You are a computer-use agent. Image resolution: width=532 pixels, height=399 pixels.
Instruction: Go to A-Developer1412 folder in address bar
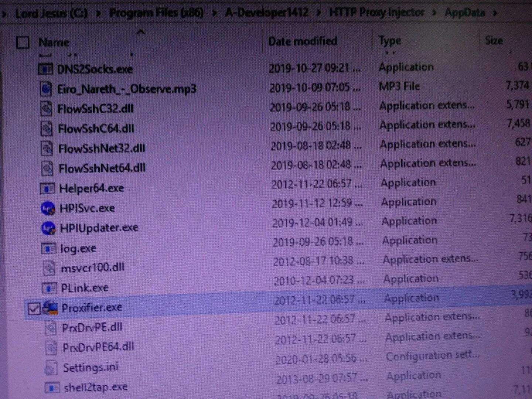(266, 13)
